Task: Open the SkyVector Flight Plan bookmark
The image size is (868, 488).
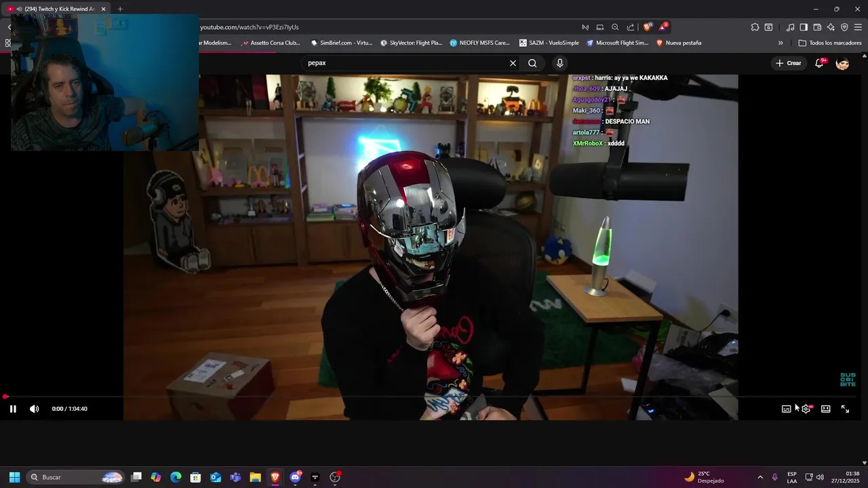Action: 411,43
